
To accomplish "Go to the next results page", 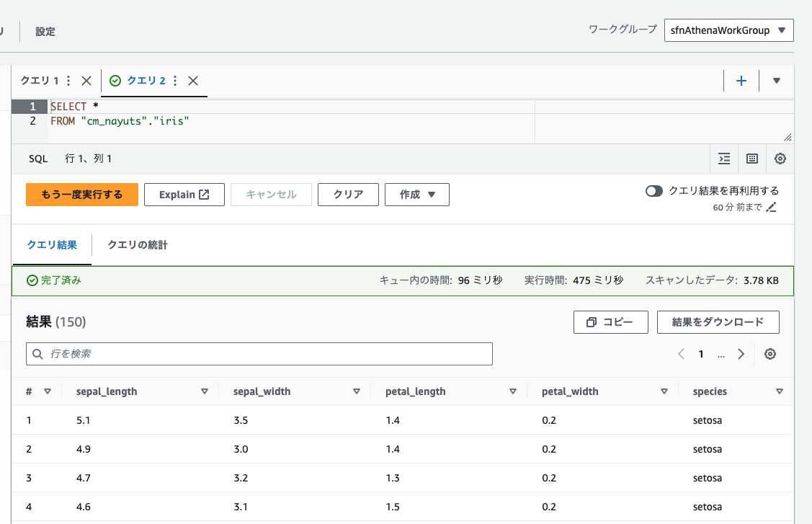I will tap(741, 354).
